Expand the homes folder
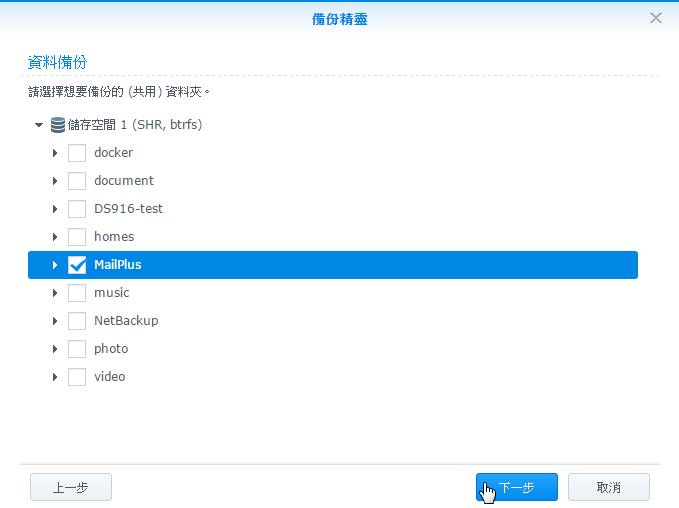Image resolution: width=679 pixels, height=508 pixels. [x=55, y=237]
